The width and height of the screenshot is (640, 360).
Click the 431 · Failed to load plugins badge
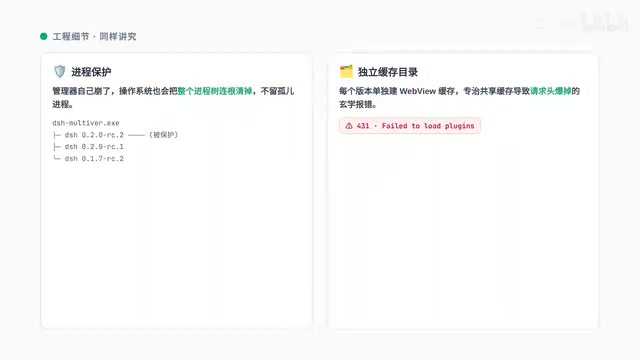[410, 126]
